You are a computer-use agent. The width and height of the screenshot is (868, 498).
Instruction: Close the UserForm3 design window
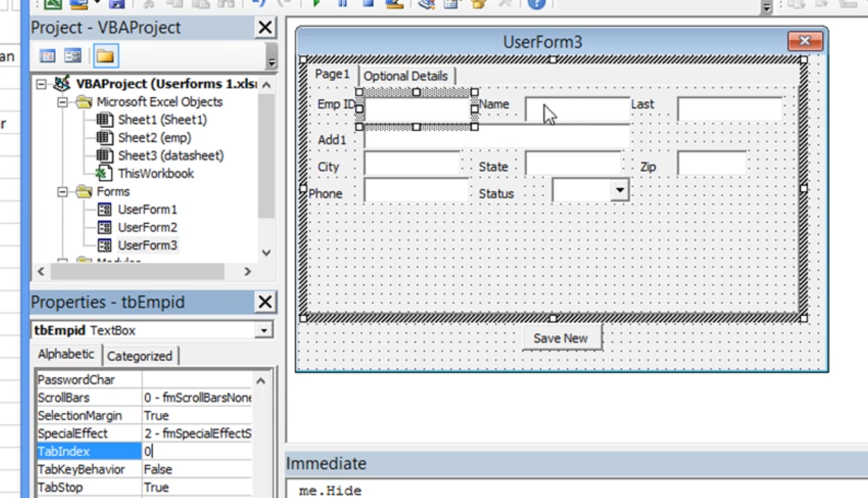(x=805, y=41)
